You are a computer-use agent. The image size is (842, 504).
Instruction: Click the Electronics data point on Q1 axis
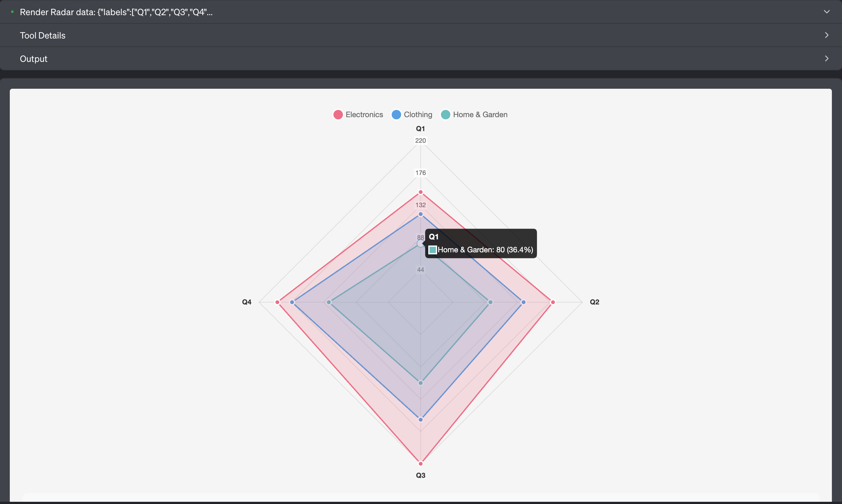[420, 193]
